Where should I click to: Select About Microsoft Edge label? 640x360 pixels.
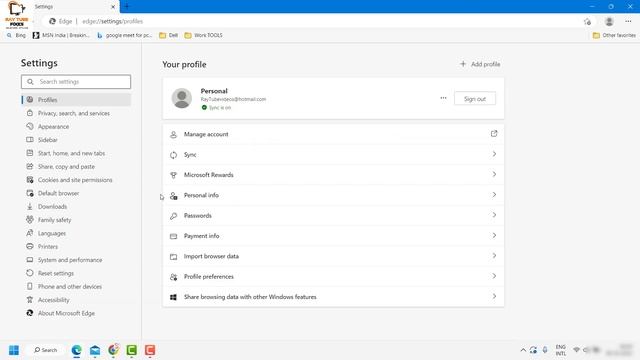click(x=66, y=313)
